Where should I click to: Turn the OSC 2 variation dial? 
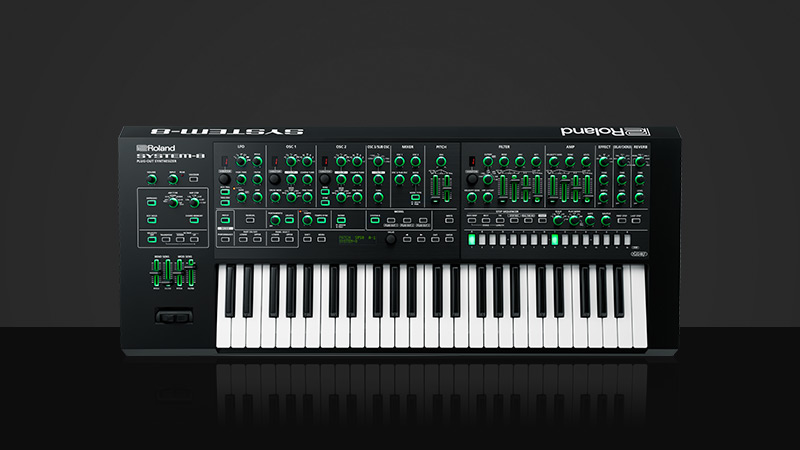325,179
